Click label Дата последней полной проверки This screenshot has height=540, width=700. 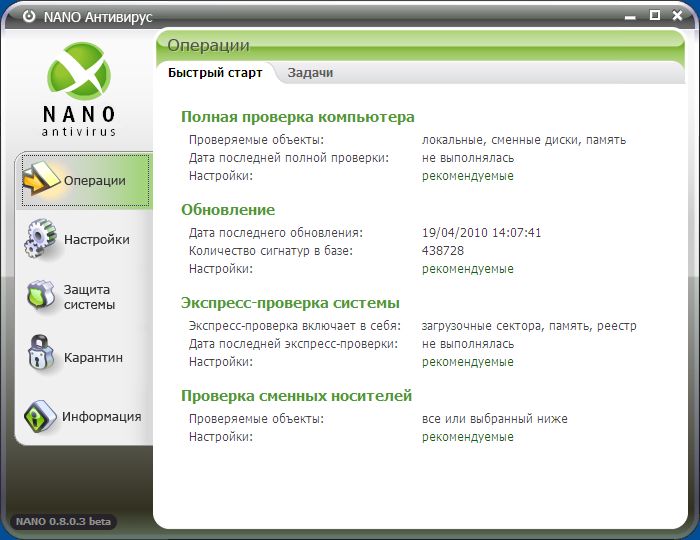click(x=289, y=158)
